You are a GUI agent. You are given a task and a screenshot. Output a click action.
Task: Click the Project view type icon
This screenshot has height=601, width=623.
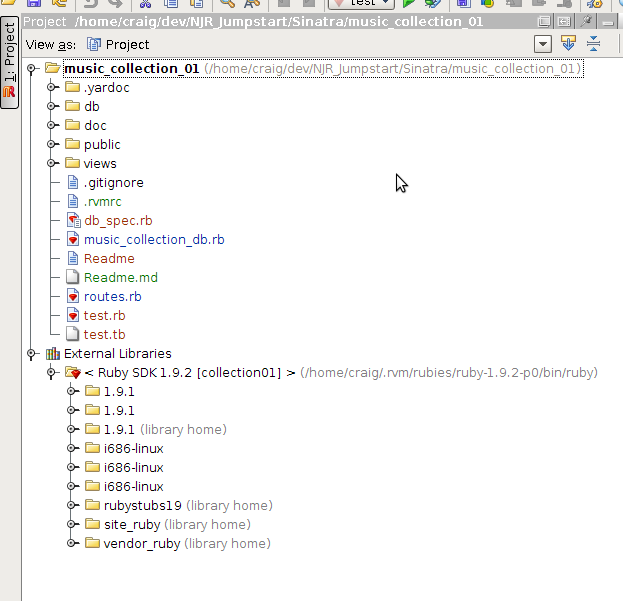(94, 44)
